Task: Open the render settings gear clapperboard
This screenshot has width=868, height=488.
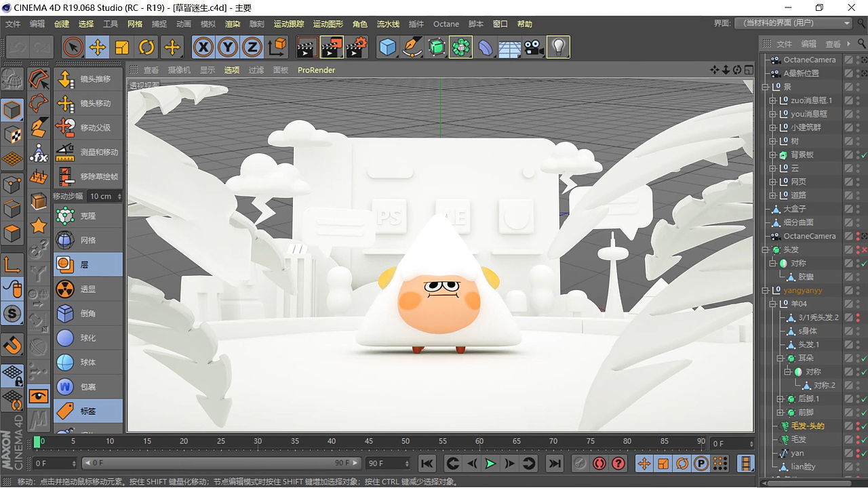Action: pos(357,47)
